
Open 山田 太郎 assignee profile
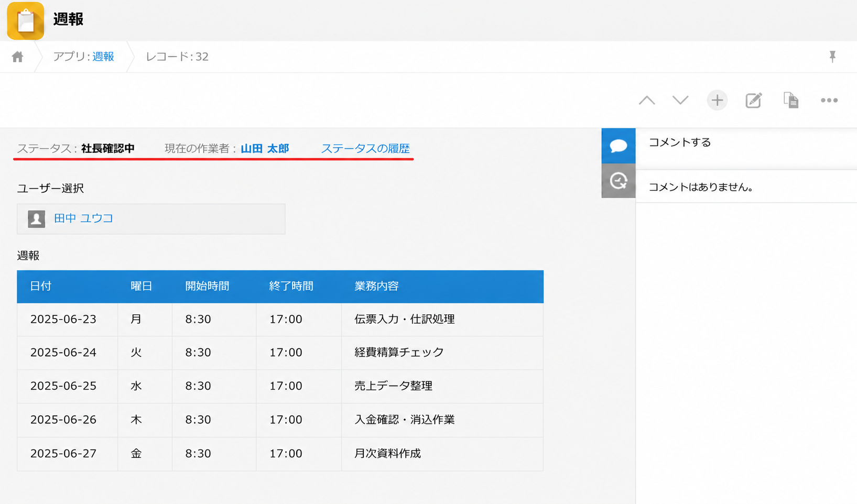click(265, 148)
